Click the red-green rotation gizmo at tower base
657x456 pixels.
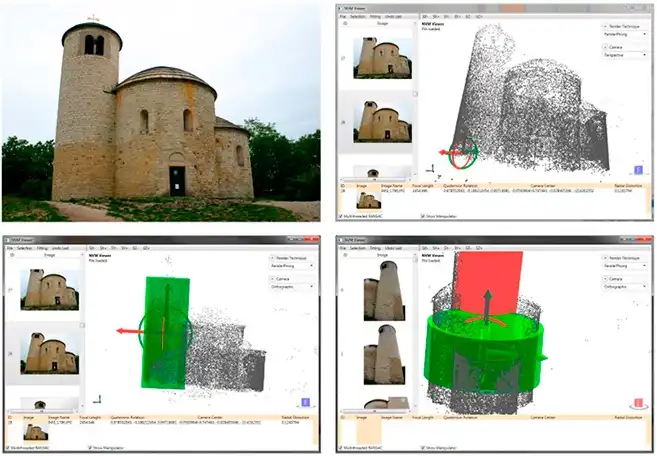pyautogui.click(x=464, y=155)
